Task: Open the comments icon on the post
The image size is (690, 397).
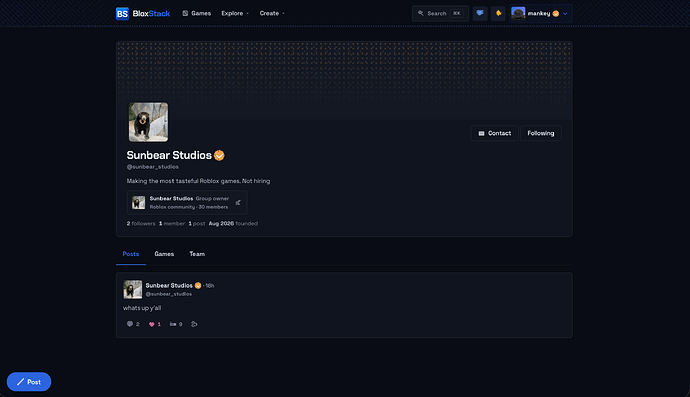Action: [x=130, y=324]
